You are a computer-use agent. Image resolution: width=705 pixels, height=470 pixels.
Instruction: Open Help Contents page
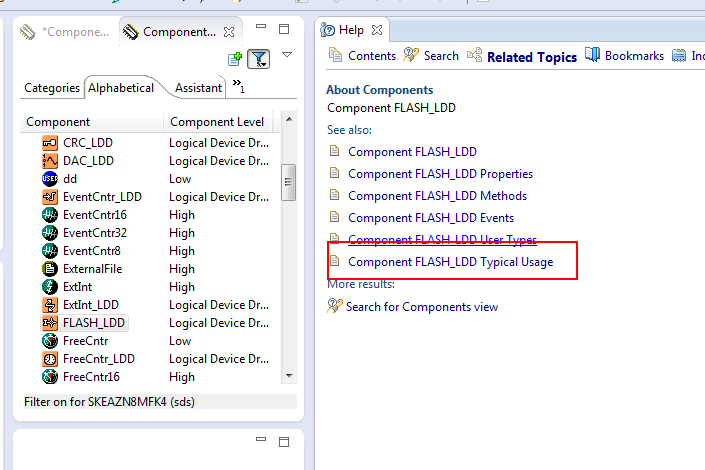[x=362, y=56]
